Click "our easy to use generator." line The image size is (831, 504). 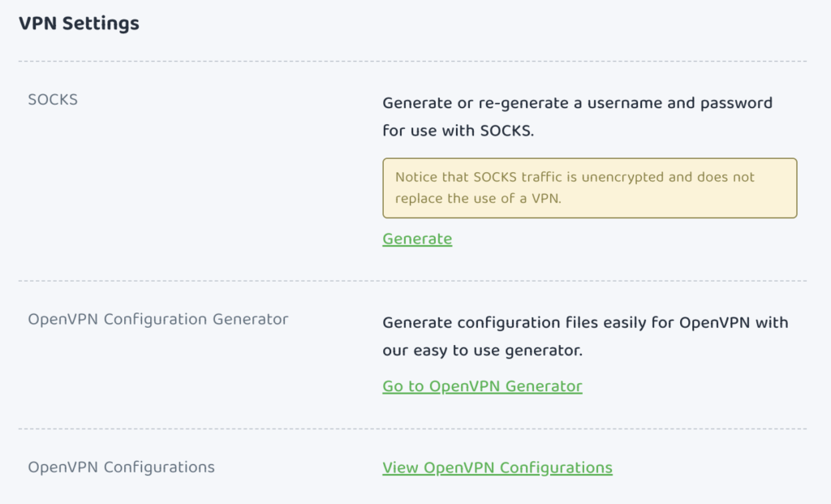point(482,351)
